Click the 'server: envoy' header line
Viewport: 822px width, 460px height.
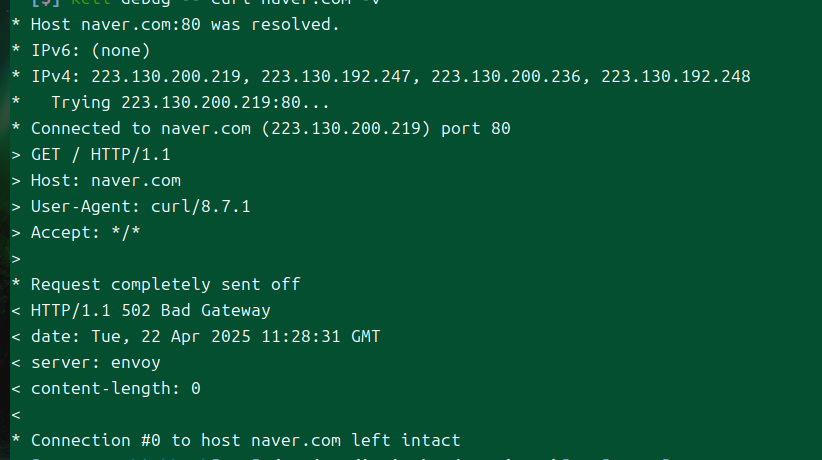tap(95, 362)
